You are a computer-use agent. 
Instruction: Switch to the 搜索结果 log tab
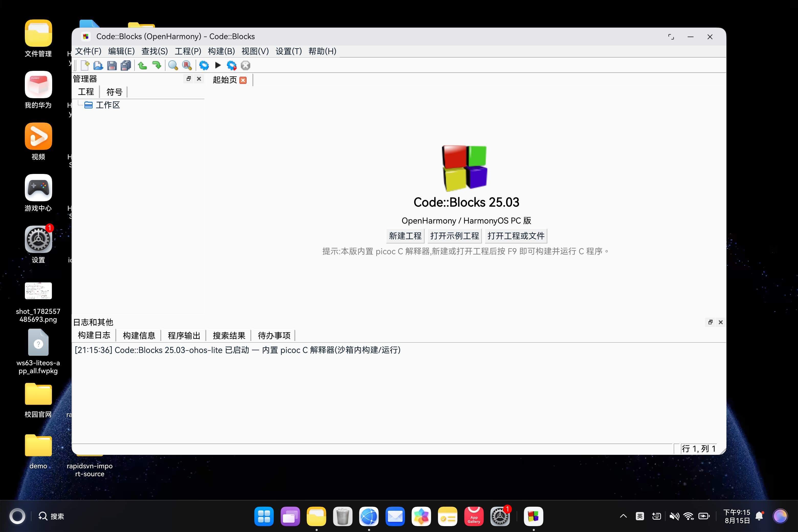(x=229, y=336)
